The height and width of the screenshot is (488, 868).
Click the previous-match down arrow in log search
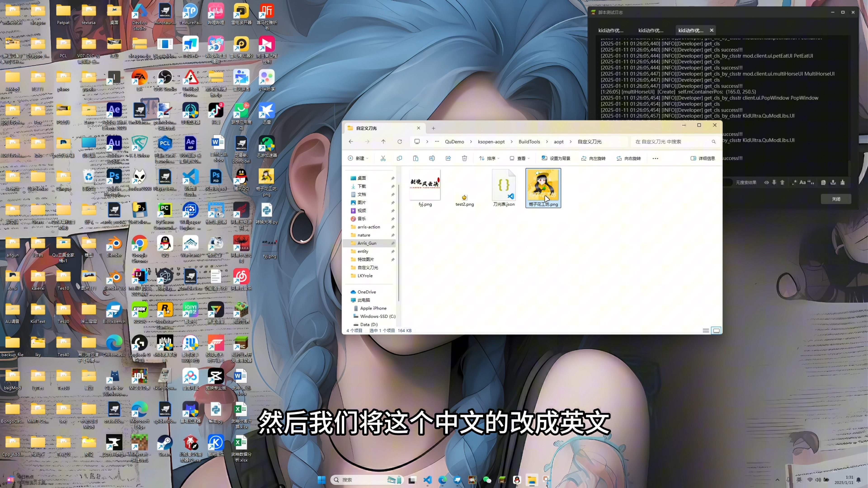pos(774,182)
